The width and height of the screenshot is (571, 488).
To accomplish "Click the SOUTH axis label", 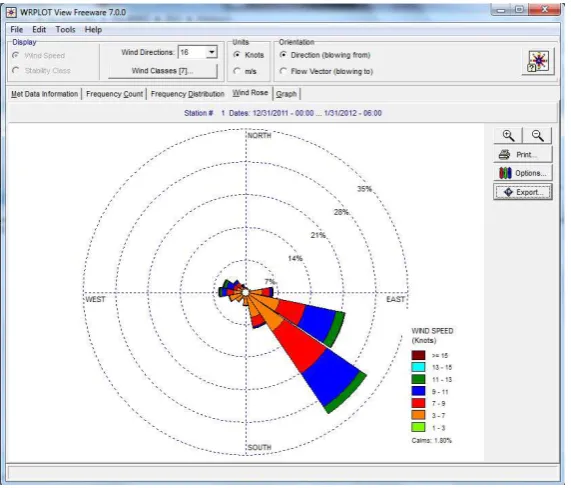I will 260,448.
